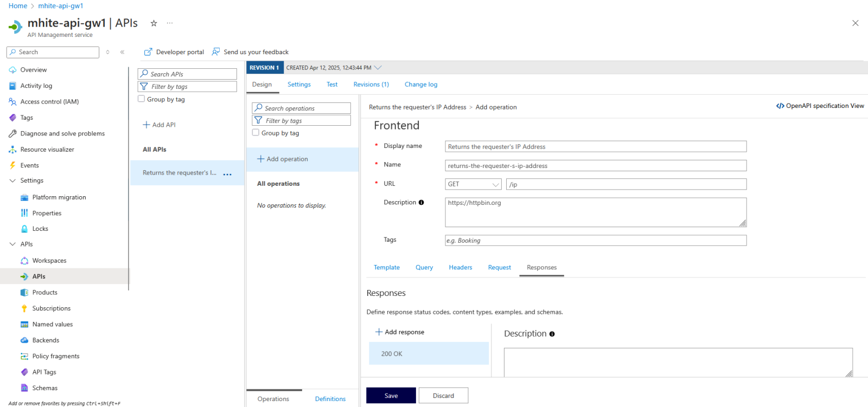868x407 pixels.
Task: Collapse the Settings section in sidebar
Action: [12, 180]
